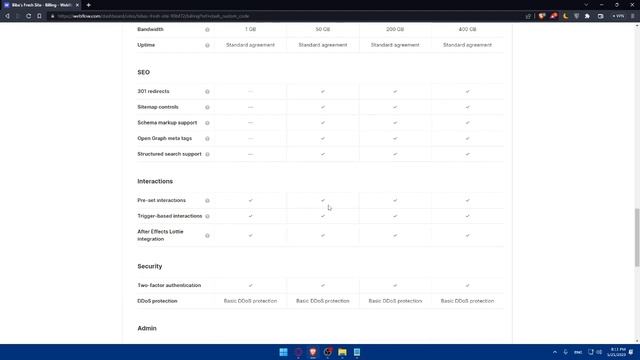Image resolution: width=640 pixels, height=360 pixels.
Task: Click the 50 GB bandwidth value
Action: pos(323,29)
